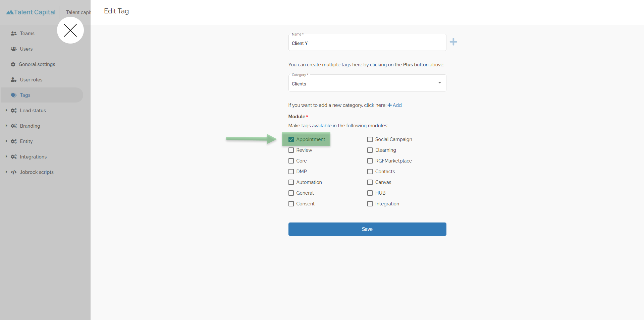
Task: Click the Jobrock scripts code icon
Action: coord(14,172)
